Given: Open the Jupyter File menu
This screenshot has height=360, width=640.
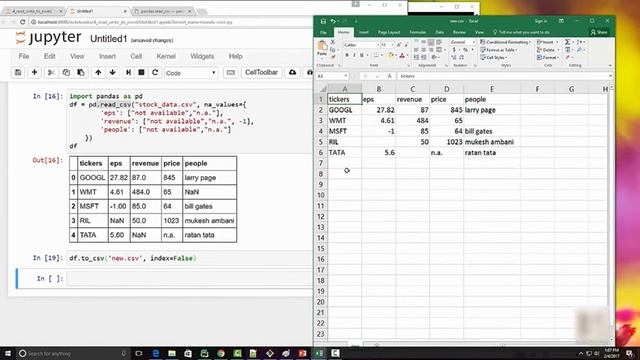Looking at the screenshot, I should click(24, 56).
